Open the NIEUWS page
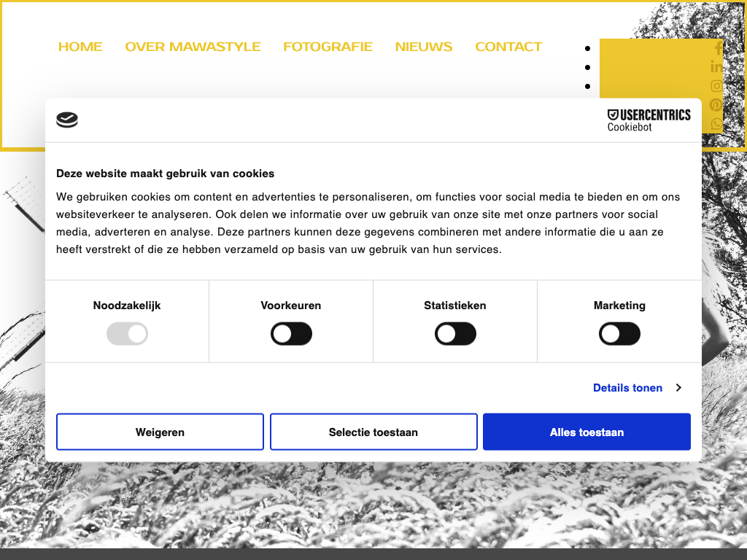Viewport: 747px width, 560px height. click(424, 47)
